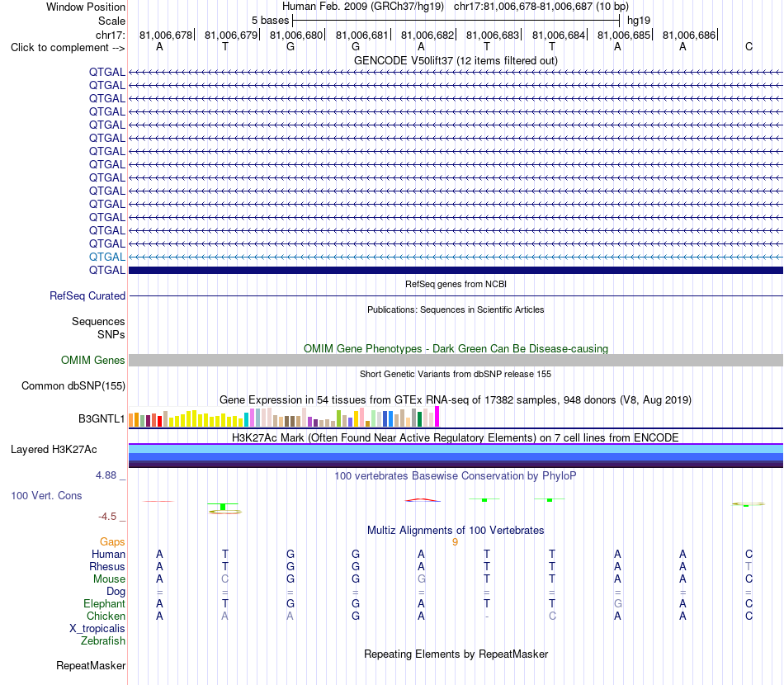Click the Chicken alignment row label

(x=106, y=616)
